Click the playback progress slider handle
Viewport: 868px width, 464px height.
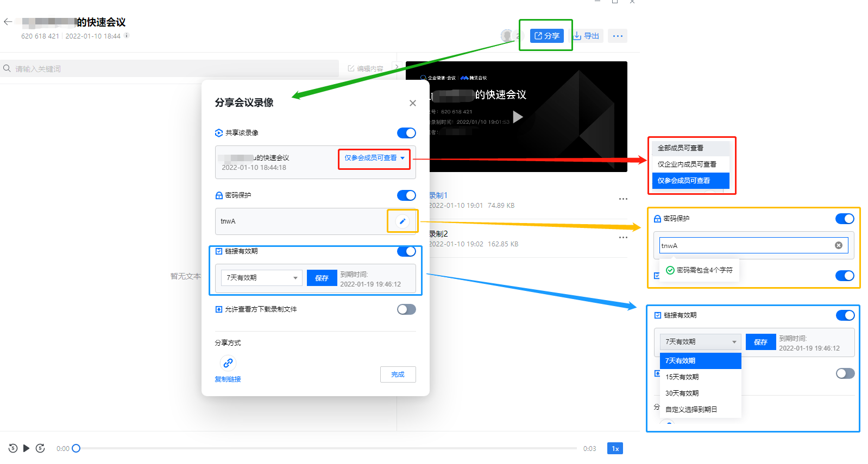point(76,448)
